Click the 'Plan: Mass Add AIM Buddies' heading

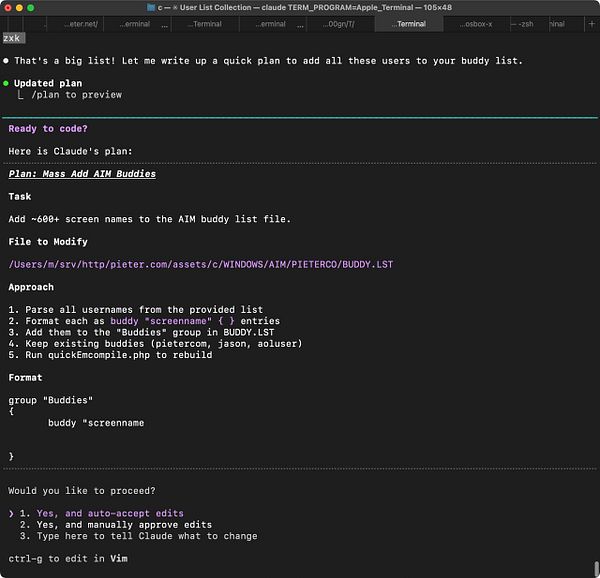point(82,174)
